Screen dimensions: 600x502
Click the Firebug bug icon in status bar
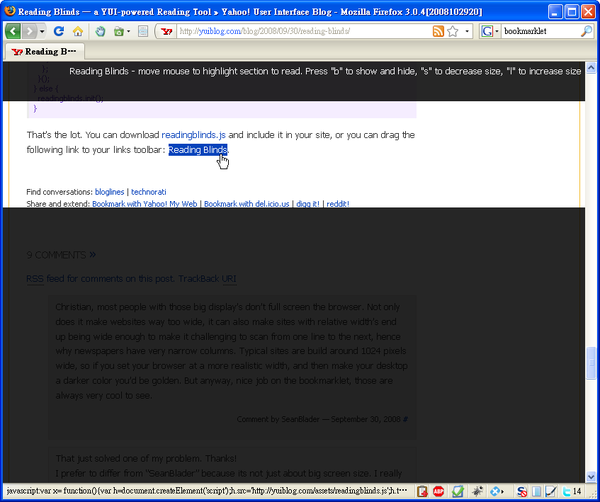tap(477, 491)
